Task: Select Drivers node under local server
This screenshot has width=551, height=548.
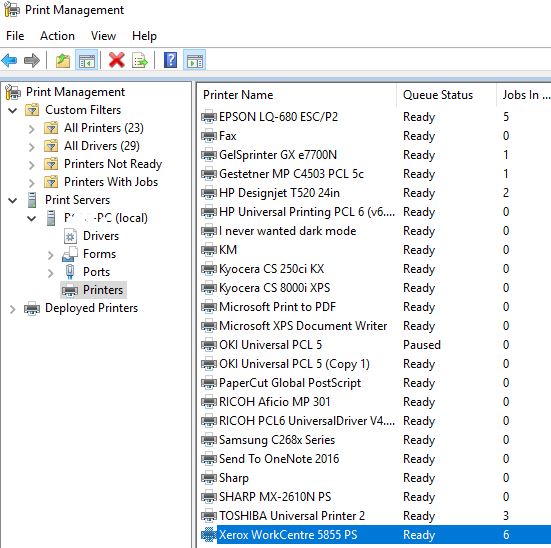Action: [101, 236]
